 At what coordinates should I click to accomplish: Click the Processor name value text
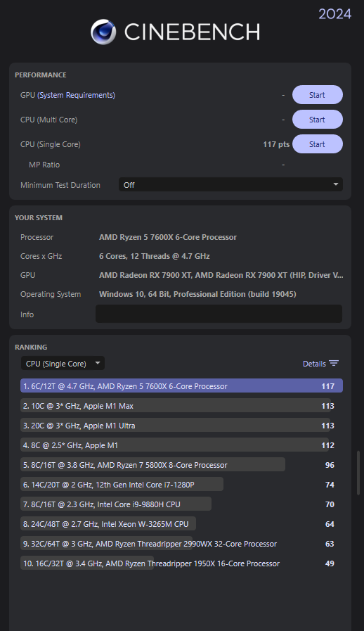point(168,237)
